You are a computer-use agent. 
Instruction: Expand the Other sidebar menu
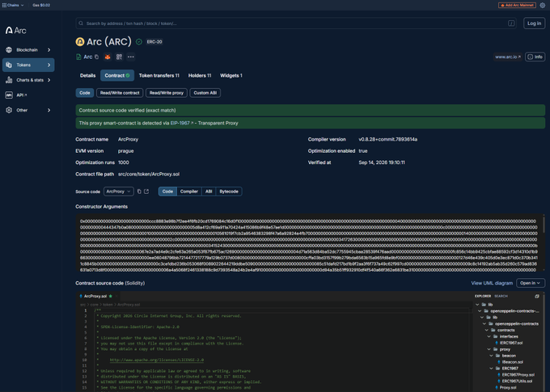coord(28,110)
